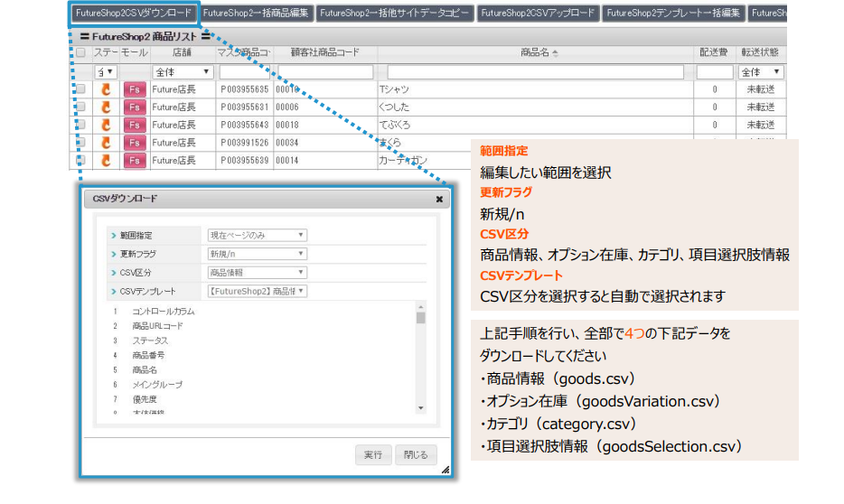Close the CSVダウンロード dialog with X
The width and height of the screenshot is (844, 504).
click(x=439, y=199)
